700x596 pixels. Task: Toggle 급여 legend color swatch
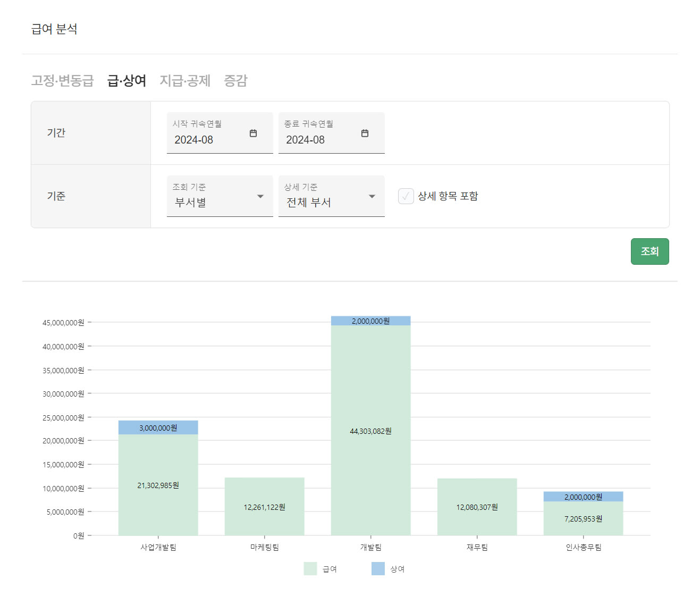pos(310,568)
